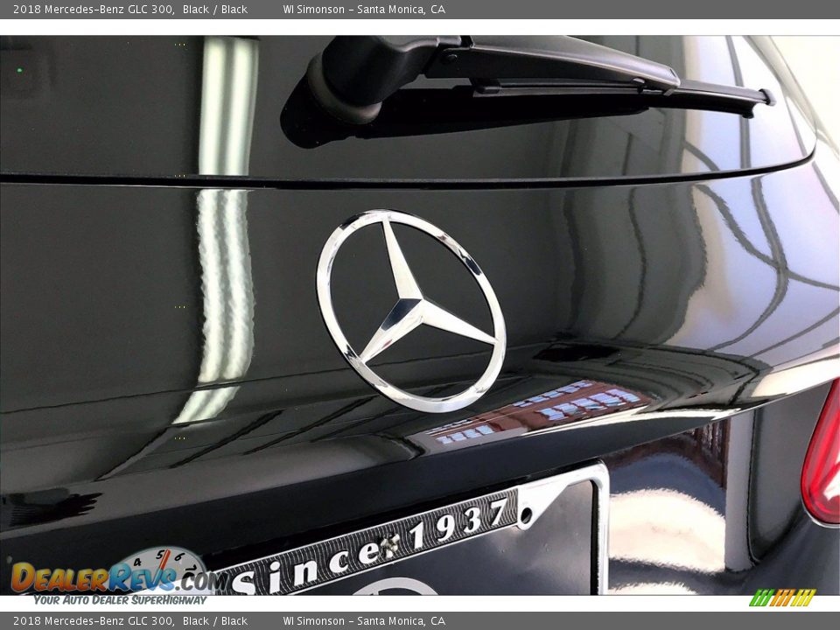The image size is (840, 630).
Task: Click the Mercedes-Benz star emblem in the photo
Action: [411, 311]
